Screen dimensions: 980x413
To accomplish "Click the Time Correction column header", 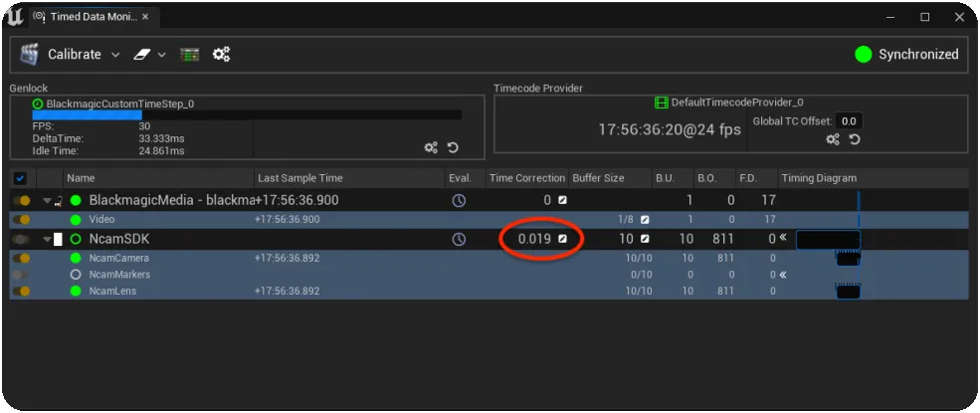I will pyautogui.click(x=527, y=178).
